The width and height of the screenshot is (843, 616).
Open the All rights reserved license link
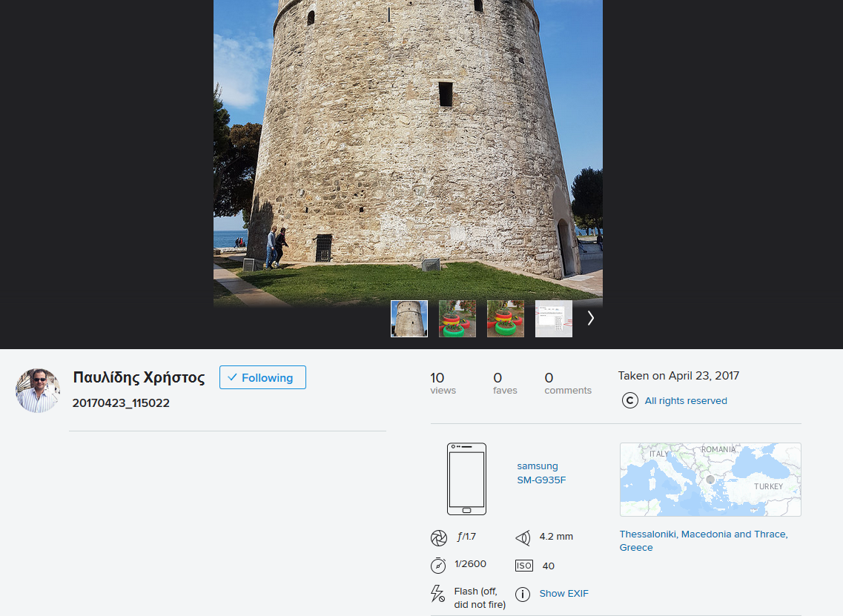coord(686,401)
